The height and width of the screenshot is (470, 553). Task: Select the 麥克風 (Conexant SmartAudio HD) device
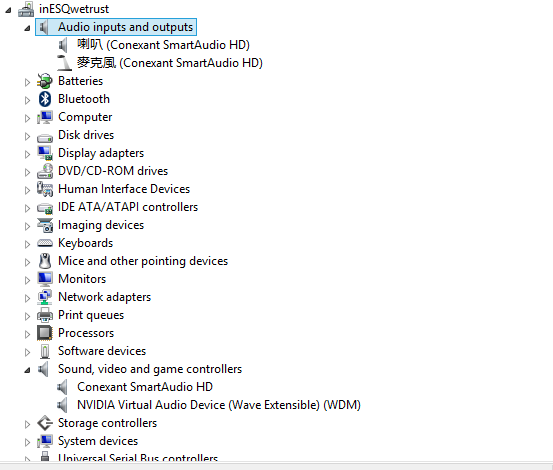170,63
